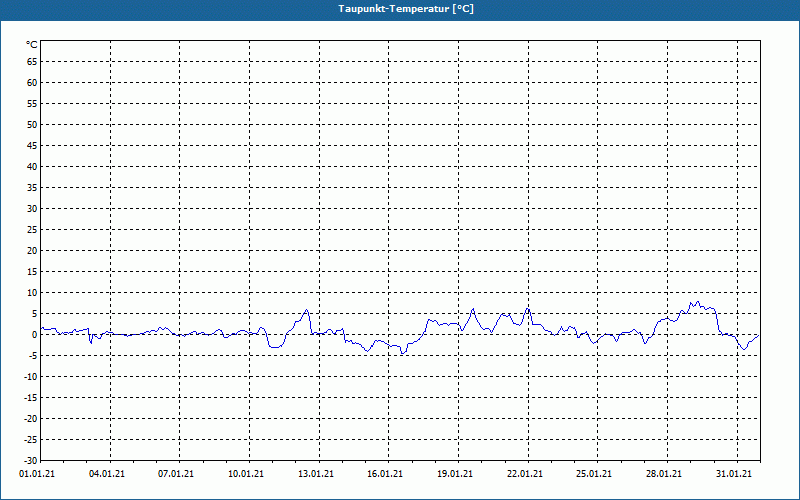Click the 20 value on the y-axis

32,251
